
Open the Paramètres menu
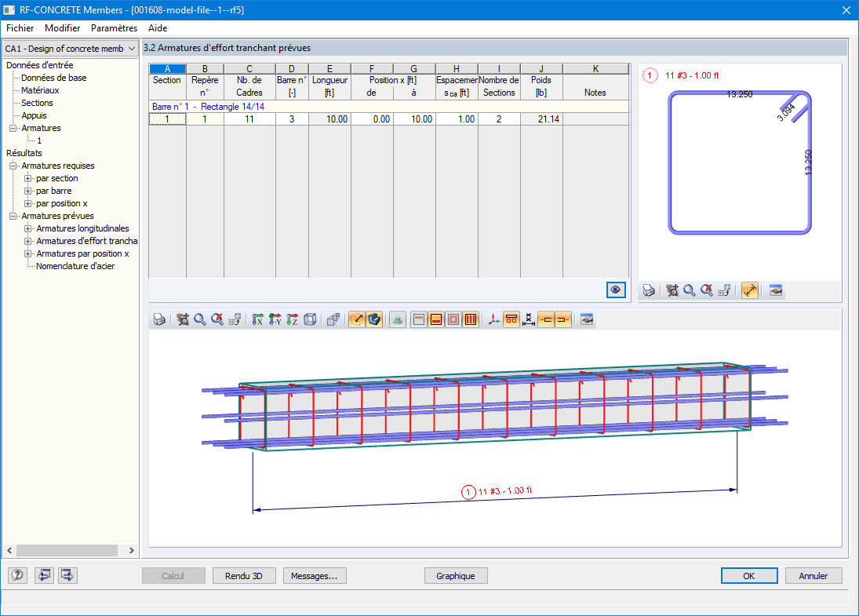(114, 28)
